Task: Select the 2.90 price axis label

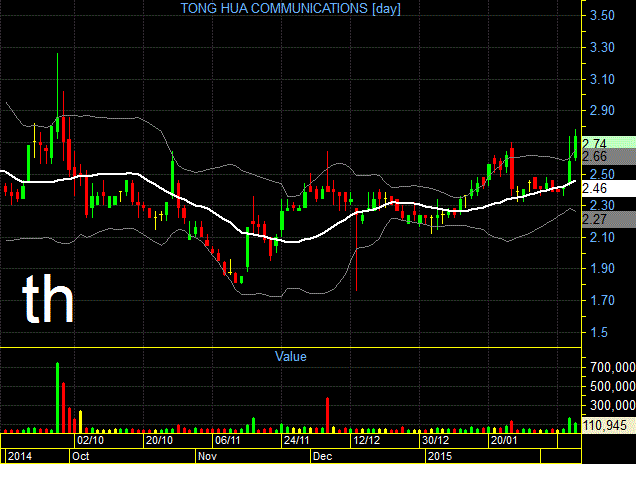Action: pyautogui.click(x=602, y=110)
